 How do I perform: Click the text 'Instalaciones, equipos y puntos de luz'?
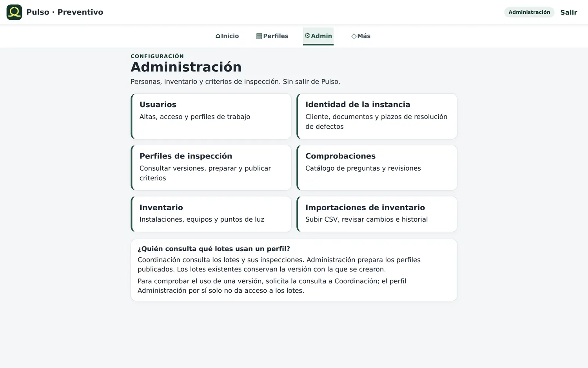click(x=202, y=219)
